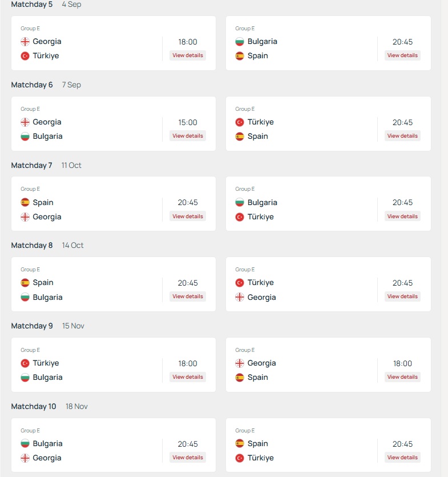Click Georgia flag in Matchday 8 Türkiye–Georgia match
The height and width of the screenshot is (477, 448).
240,298
